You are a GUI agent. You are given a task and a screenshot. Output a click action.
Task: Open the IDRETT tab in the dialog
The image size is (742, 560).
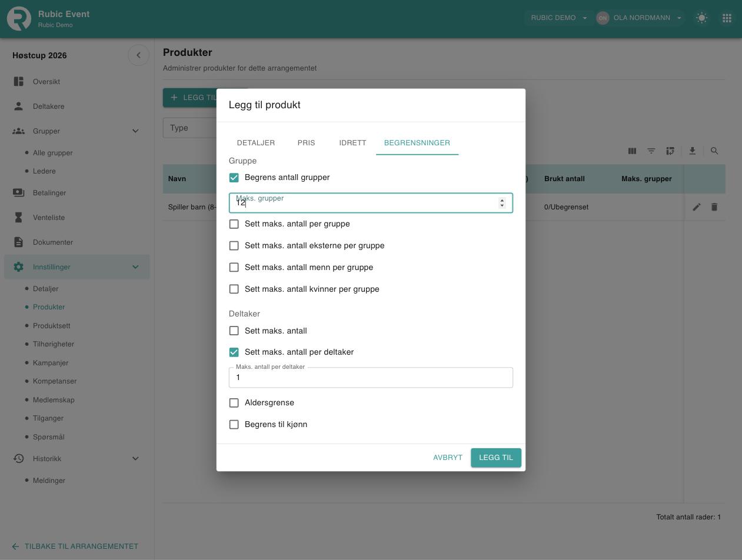352,143
